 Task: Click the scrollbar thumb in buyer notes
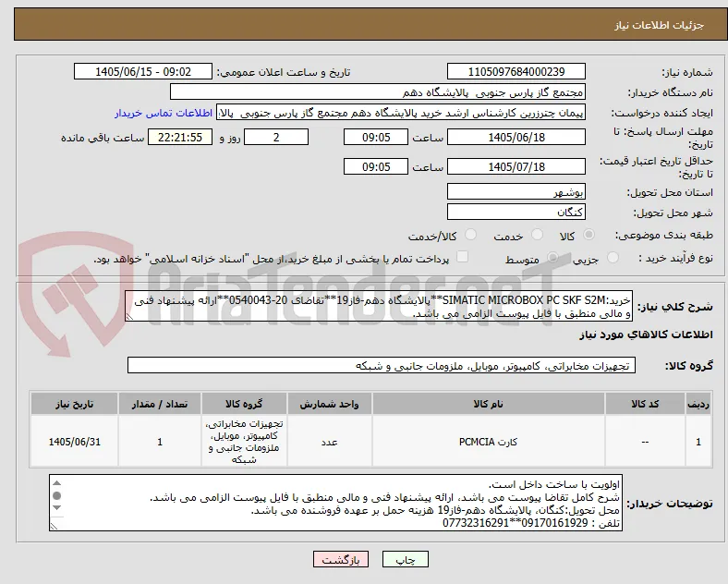pos(56,496)
